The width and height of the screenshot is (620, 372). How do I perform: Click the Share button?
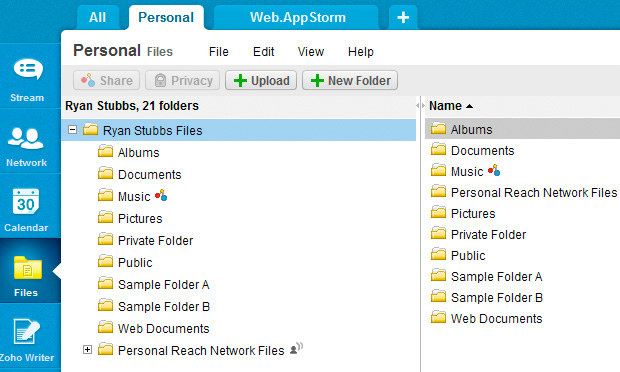coord(106,81)
